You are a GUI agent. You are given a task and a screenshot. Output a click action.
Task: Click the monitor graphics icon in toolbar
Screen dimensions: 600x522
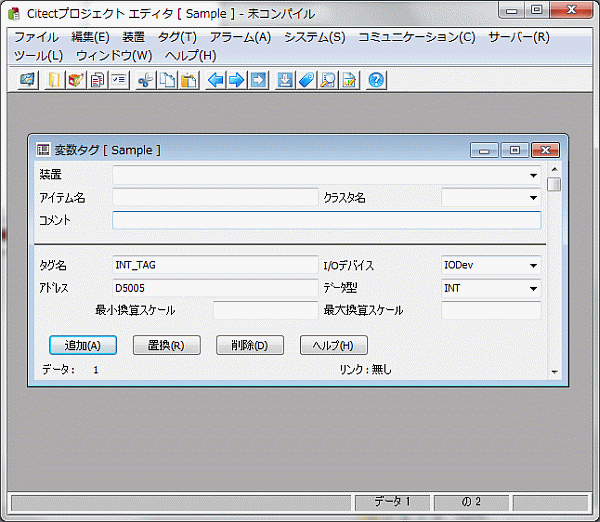[27, 80]
